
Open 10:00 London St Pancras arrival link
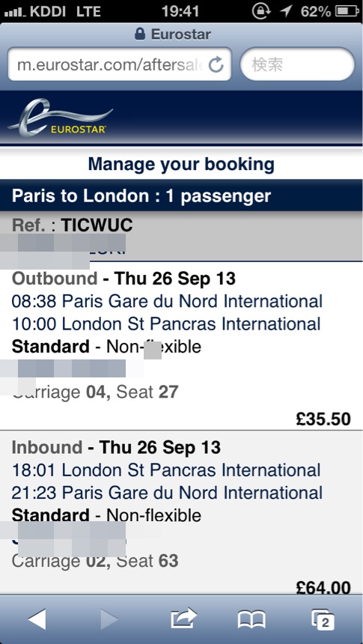(x=166, y=323)
